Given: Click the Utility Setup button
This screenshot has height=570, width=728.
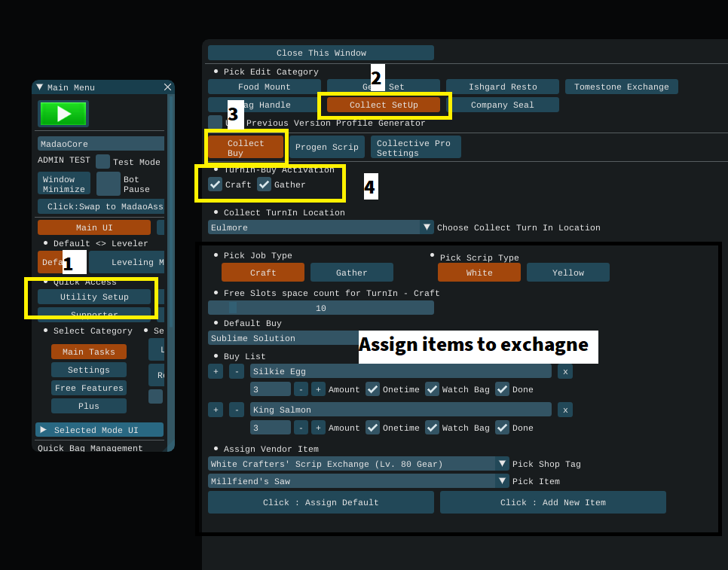Looking at the screenshot, I should pos(94,297).
